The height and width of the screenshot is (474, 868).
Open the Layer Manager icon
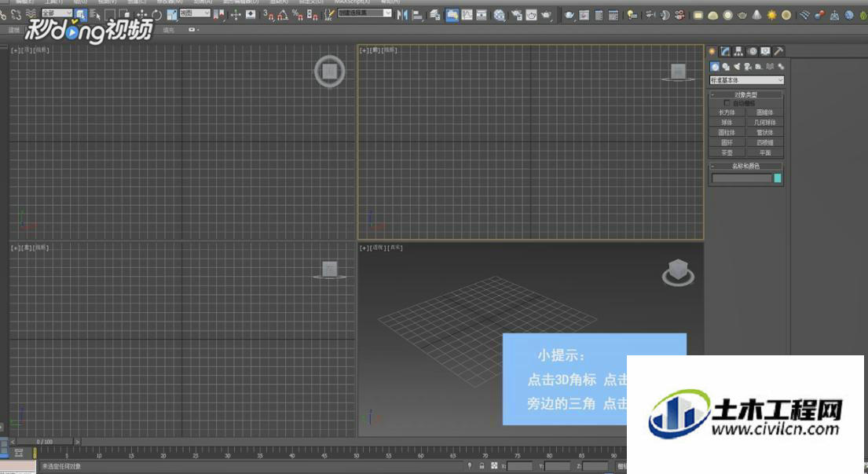click(x=435, y=15)
